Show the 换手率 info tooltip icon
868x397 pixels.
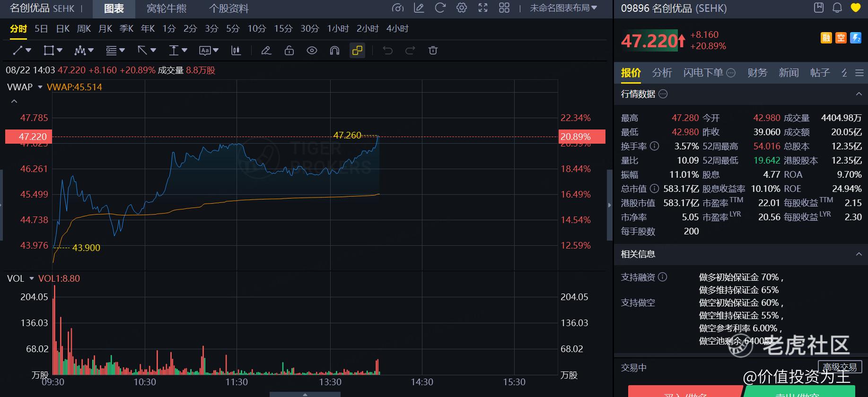[x=655, y=146]
